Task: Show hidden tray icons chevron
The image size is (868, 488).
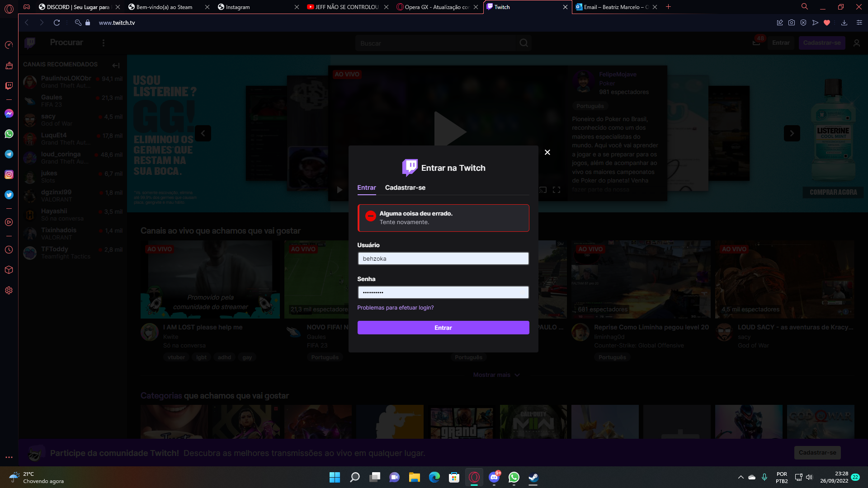Action: [741, 477]
